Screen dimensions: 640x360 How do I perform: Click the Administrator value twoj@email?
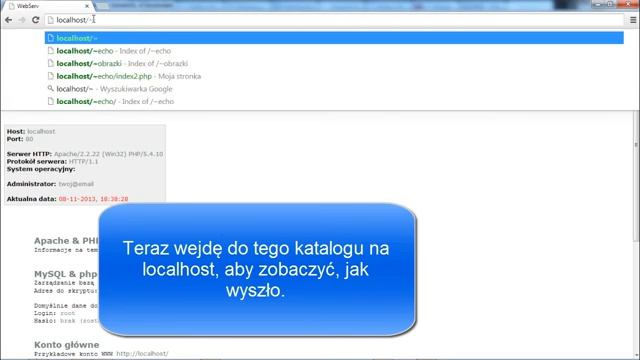pos(76,184)
